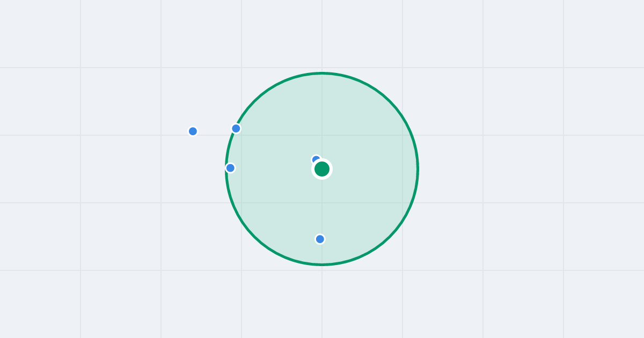
Task: Pick the blue dot partly behind the center marker
Action: click(316, 159)
